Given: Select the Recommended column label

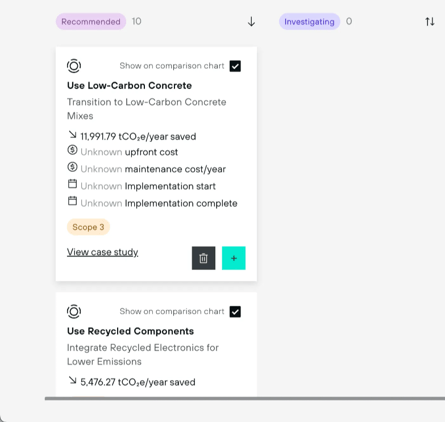Looking at the screenshot, I should [91, 22].
